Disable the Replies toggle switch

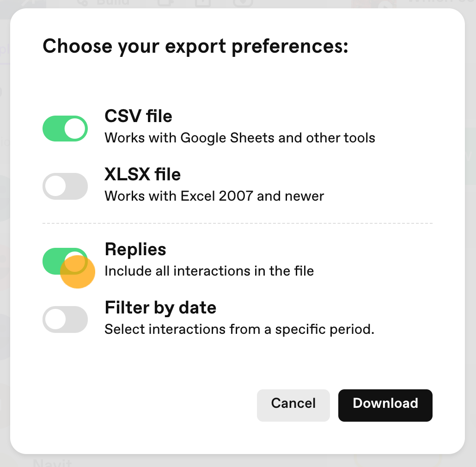65,261
